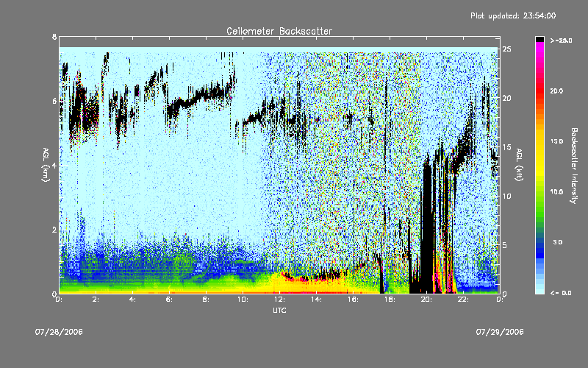Click the 20 kft tick on right axis
Viewport: 588px width, 368px height.
click(506, 98)
